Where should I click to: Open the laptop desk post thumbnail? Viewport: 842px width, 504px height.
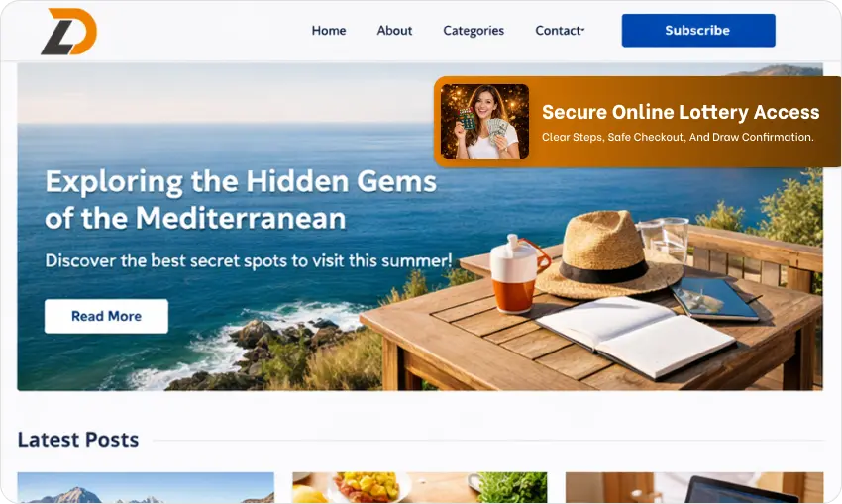pyautogui.click(x=694, y=488)
